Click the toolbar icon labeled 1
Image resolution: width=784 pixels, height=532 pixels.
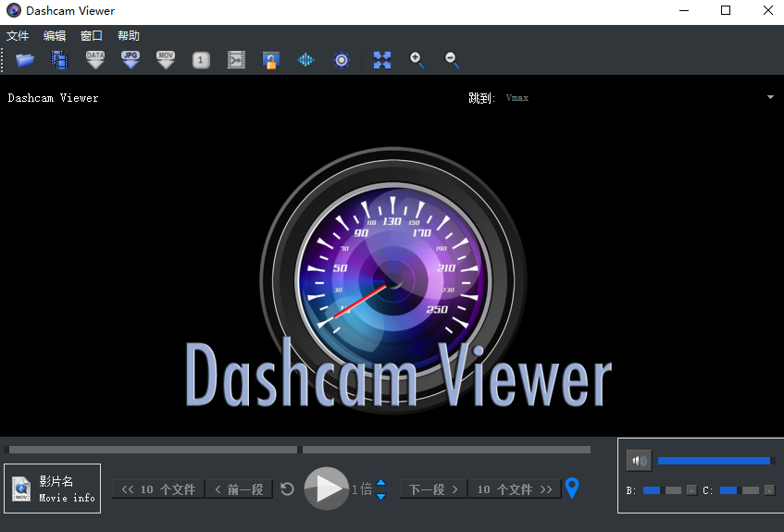pyautogui.click(x=201, y=60)
